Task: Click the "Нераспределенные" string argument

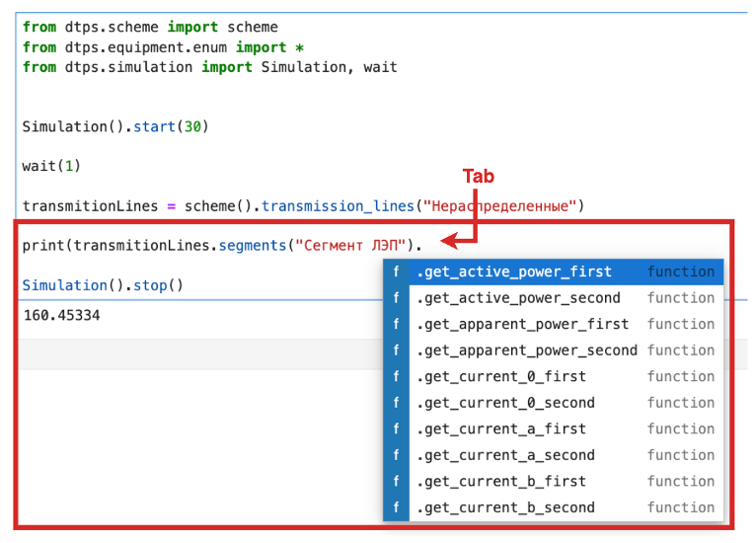Action: pos(498,206)
